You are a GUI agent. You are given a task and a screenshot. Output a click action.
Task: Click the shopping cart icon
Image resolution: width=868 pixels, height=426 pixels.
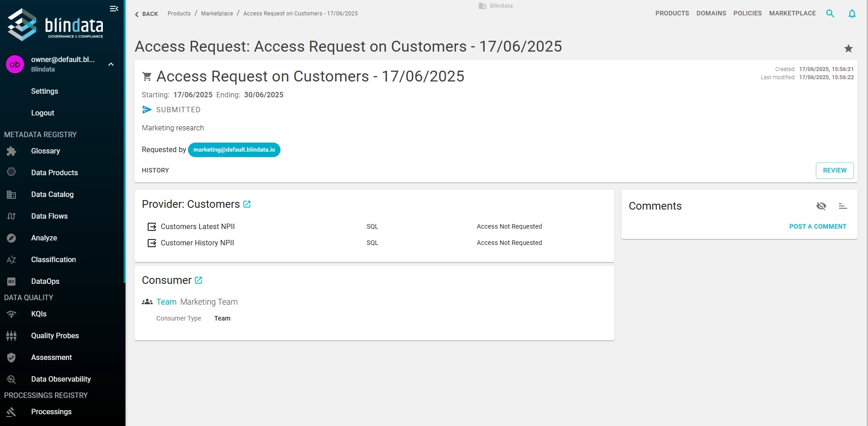point(147,77)
